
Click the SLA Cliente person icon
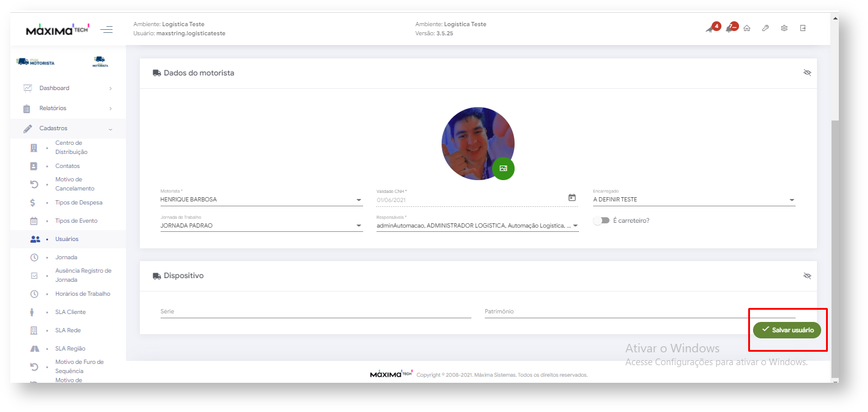pyautogui.click(x=32, y=312)
